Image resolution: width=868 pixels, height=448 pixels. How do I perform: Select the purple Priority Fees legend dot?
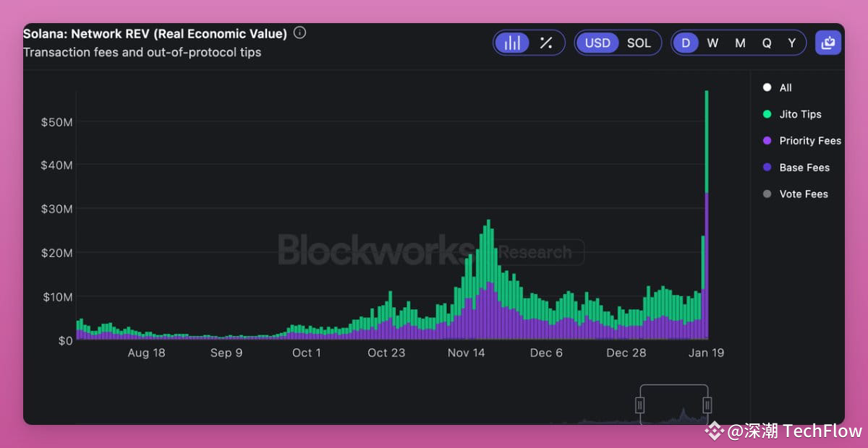point(767,140)
